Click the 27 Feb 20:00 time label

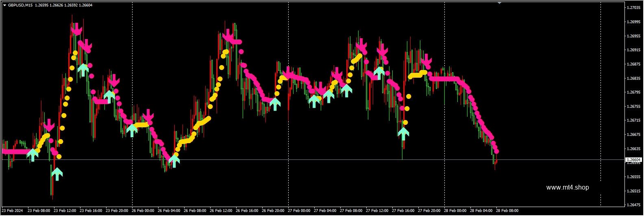(x=429, y=211)
